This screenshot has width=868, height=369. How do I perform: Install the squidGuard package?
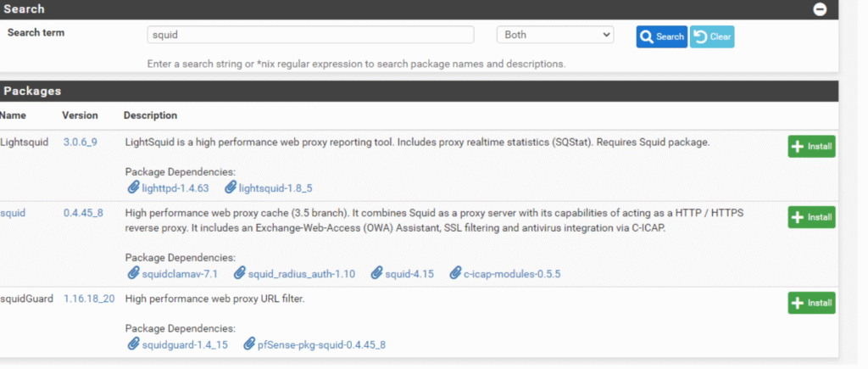811,303
